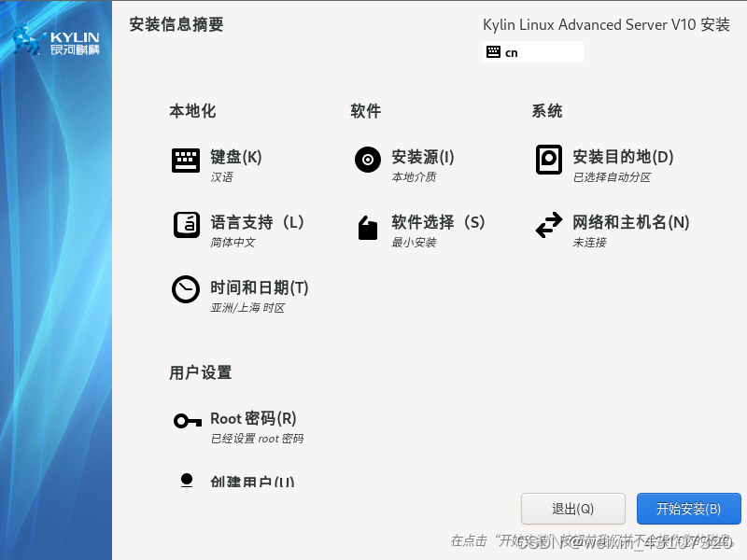Image resolution: width=747 pixels, height=560 pixels.
Task: Click the key icon for Root 密码
Action: (x=188, y=421)
